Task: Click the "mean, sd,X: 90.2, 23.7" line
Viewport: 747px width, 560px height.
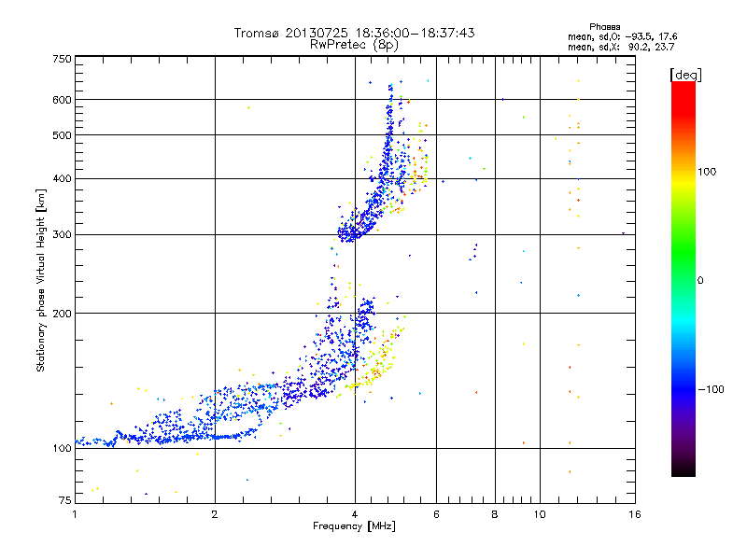Action: pyautogui.click(x=621, y=47)
